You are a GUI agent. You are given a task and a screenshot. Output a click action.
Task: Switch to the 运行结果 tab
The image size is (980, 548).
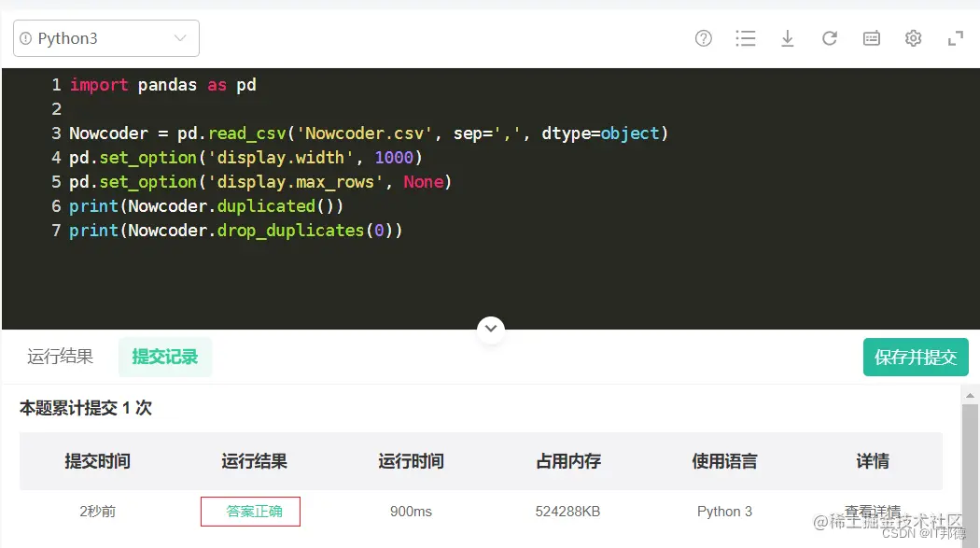tap(60, 357)
